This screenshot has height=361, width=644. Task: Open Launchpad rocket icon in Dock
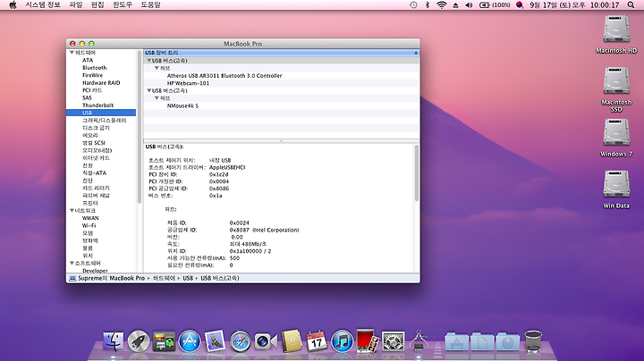click(139, 341)
